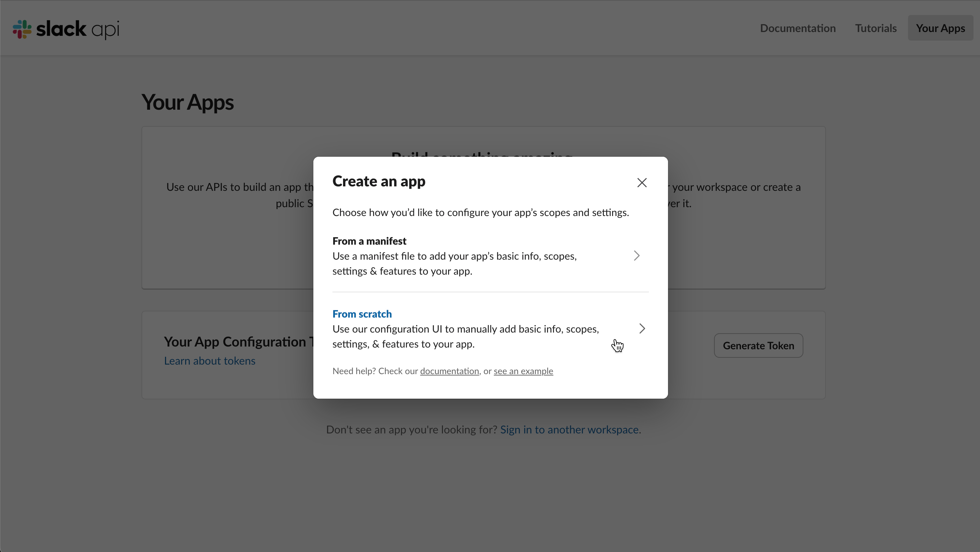Viewport: 980px width, 552px height.
Task: Open the documentation help link
Action: tap(449, 371)
